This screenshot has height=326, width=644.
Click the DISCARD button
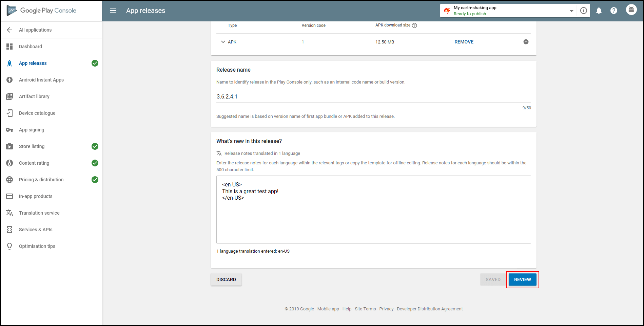pyautogui.click(x=226, y=279)
